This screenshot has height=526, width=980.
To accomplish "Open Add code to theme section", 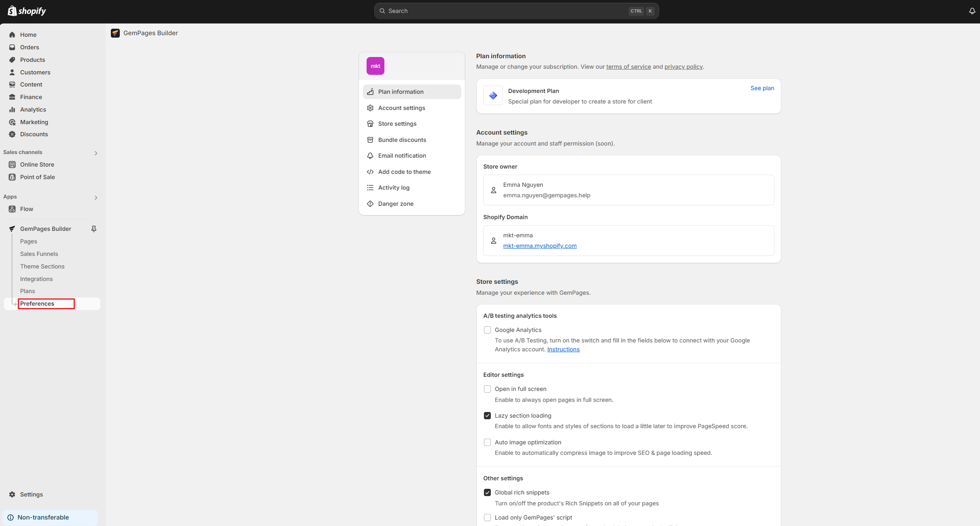I will [404, 172].
